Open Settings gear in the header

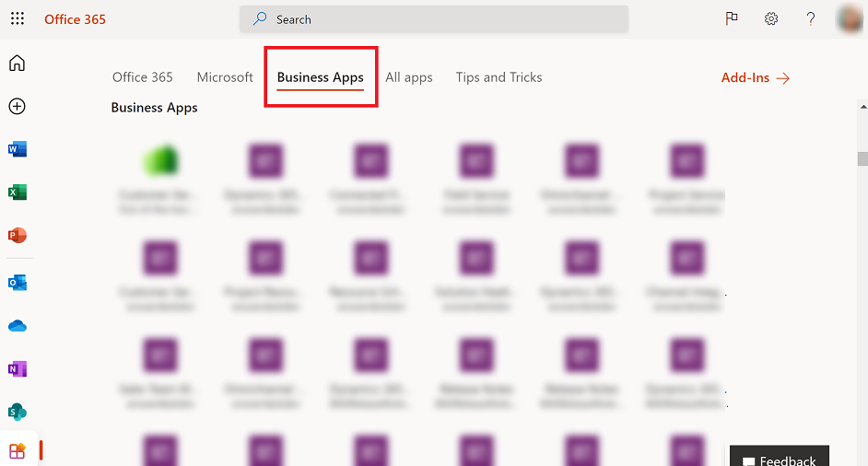(x=771, y=18)
